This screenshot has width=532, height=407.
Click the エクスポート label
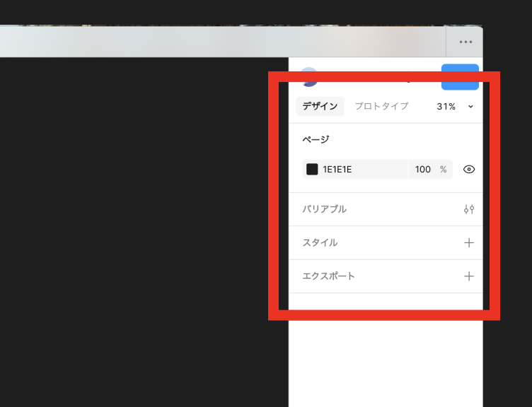point(328,276)
